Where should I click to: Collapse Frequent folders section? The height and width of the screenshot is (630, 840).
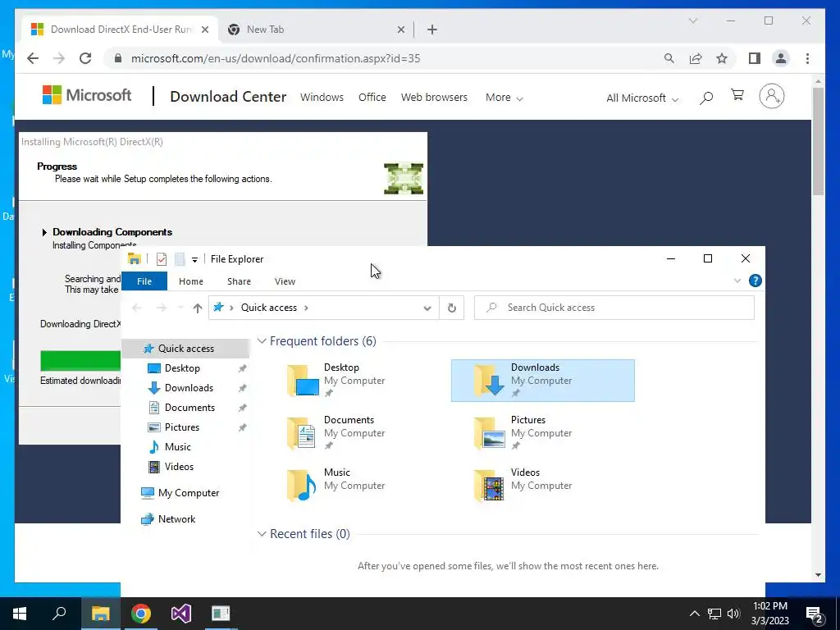coord(262,341)
